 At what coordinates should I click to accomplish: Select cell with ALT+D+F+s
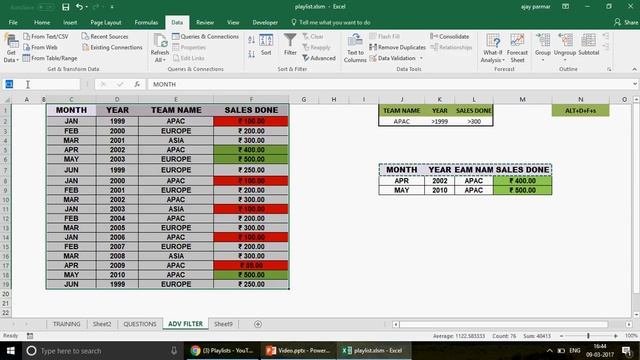tap(580, 111)
